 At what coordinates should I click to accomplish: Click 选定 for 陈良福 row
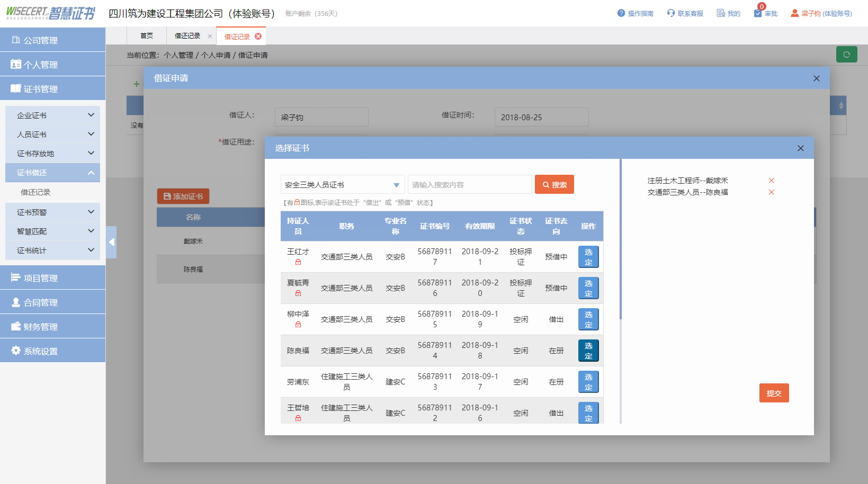pos(588,351)
